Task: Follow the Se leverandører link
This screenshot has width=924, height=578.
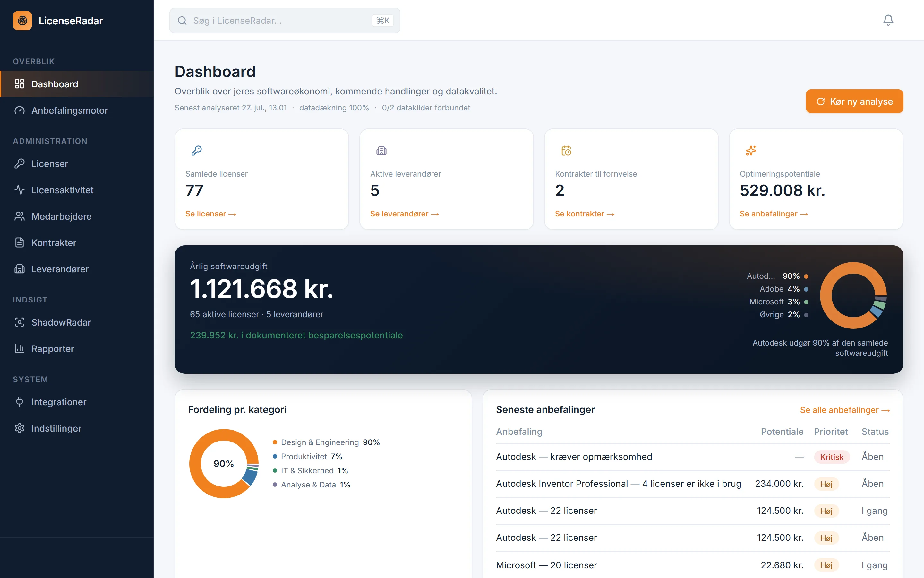Action: tap(404, 214)
